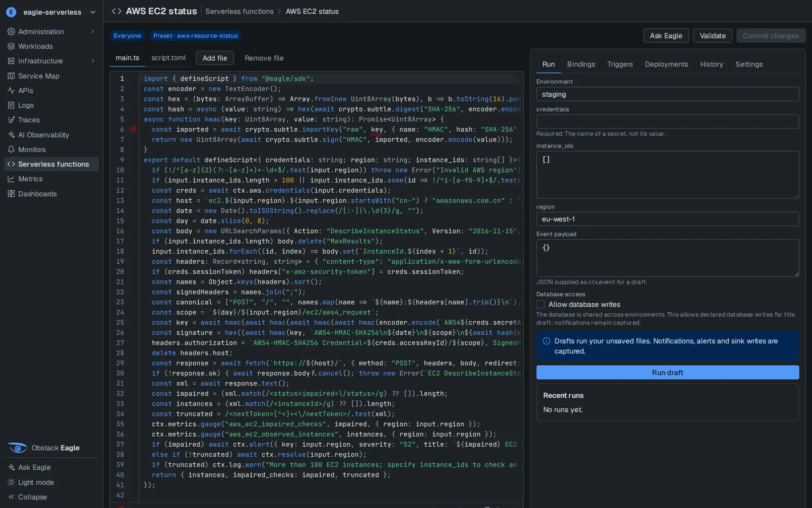Select the main.ts file tab

coord(127,58)
